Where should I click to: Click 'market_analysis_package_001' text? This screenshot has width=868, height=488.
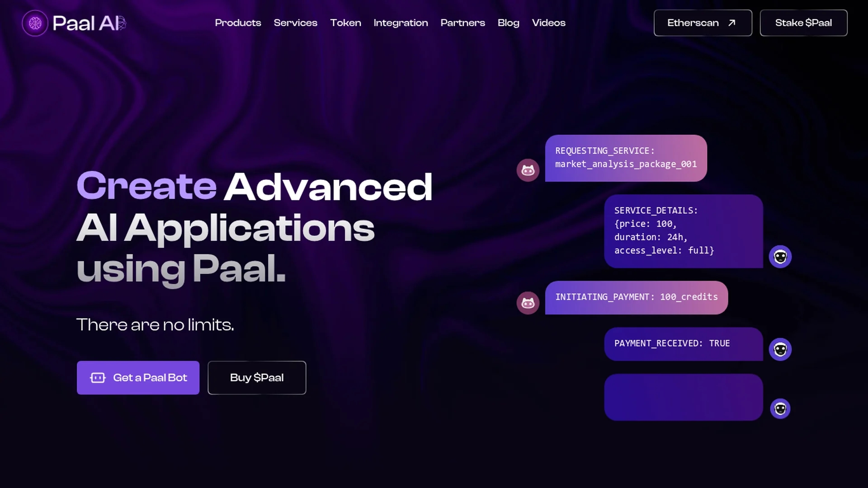(626, 164)
